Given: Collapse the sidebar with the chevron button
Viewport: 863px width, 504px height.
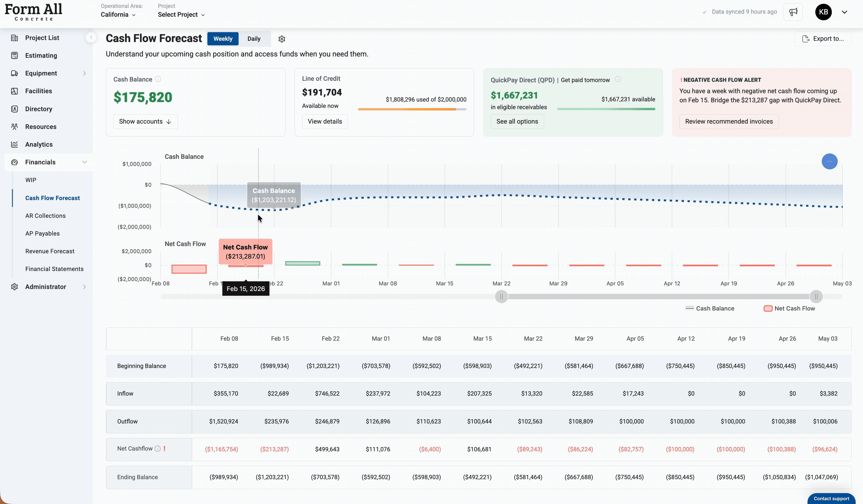Looking at the screenshot, I should (x=91, y=38).
